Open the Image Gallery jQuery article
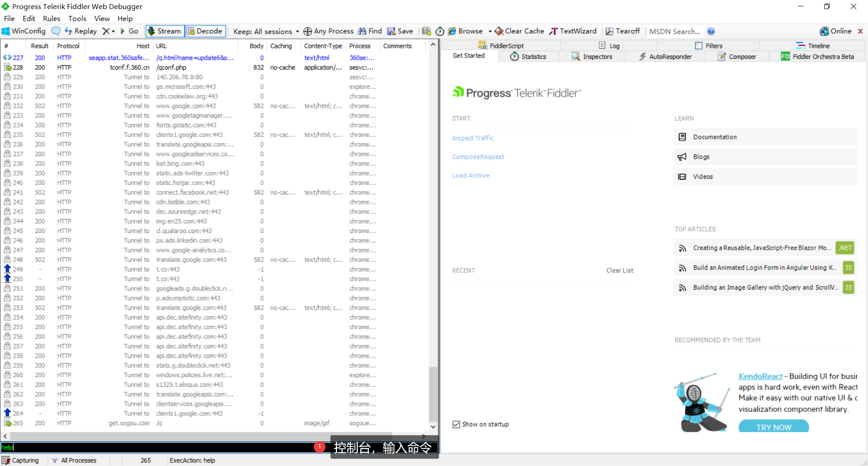The image size is (868, 466). 765,287
